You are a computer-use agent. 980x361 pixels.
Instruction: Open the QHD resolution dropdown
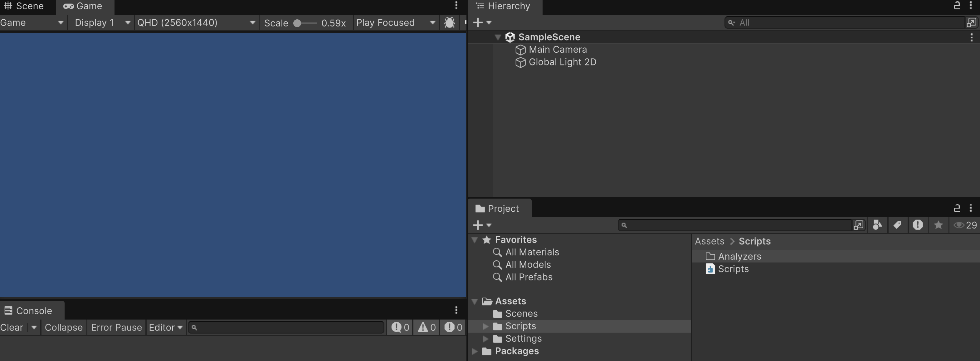pyautogui.click(x=196, y=23)
